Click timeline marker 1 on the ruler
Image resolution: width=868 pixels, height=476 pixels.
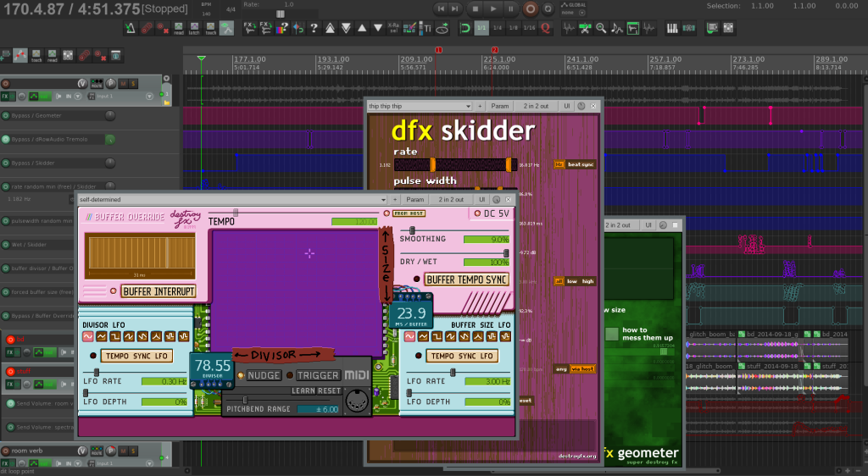pos(438,50)
